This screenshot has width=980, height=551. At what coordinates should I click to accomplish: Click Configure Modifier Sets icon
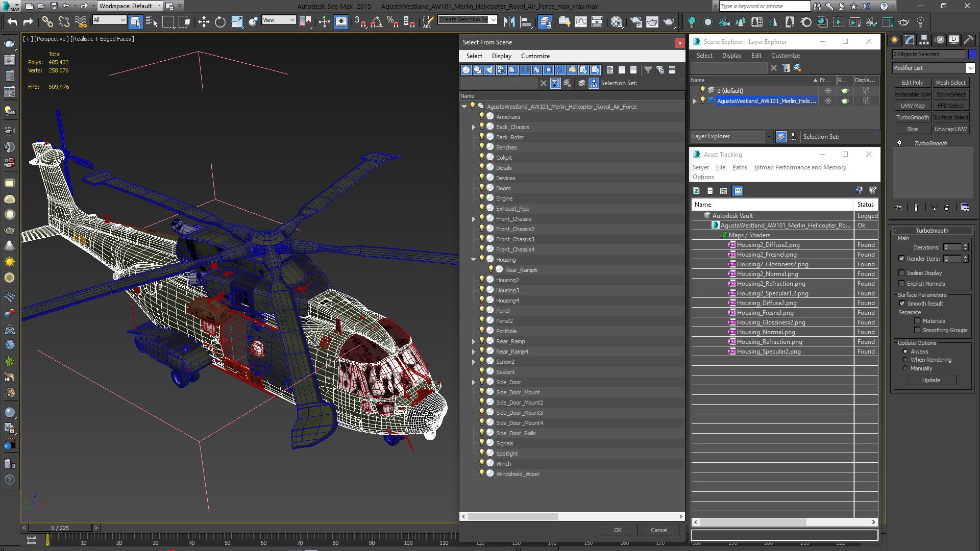point(965,207)
